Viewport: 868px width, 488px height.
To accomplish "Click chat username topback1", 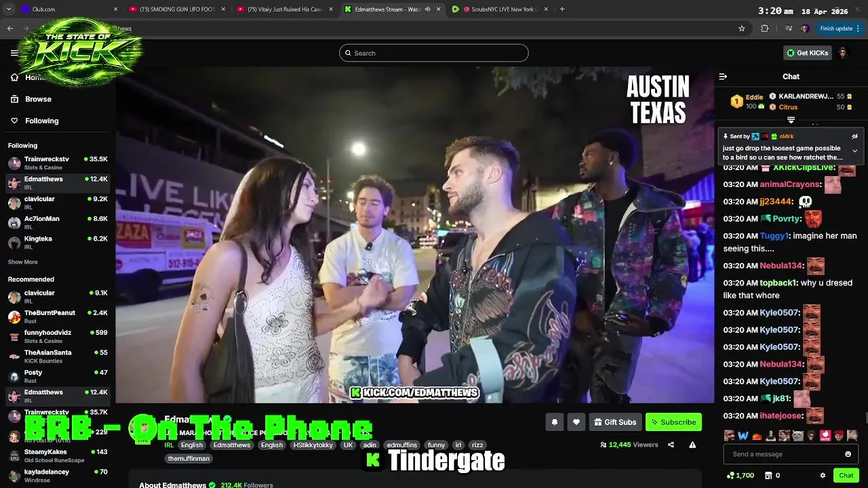I will [779, 283].
